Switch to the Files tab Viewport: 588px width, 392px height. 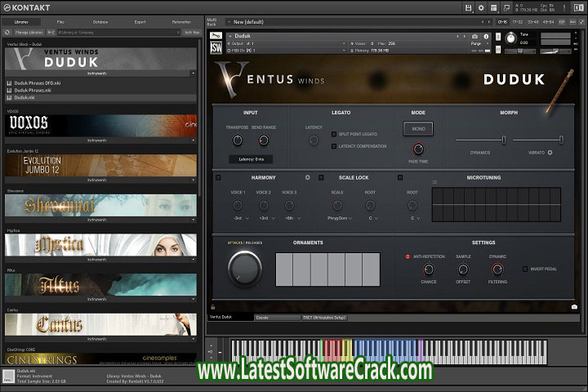click(61, 21)
